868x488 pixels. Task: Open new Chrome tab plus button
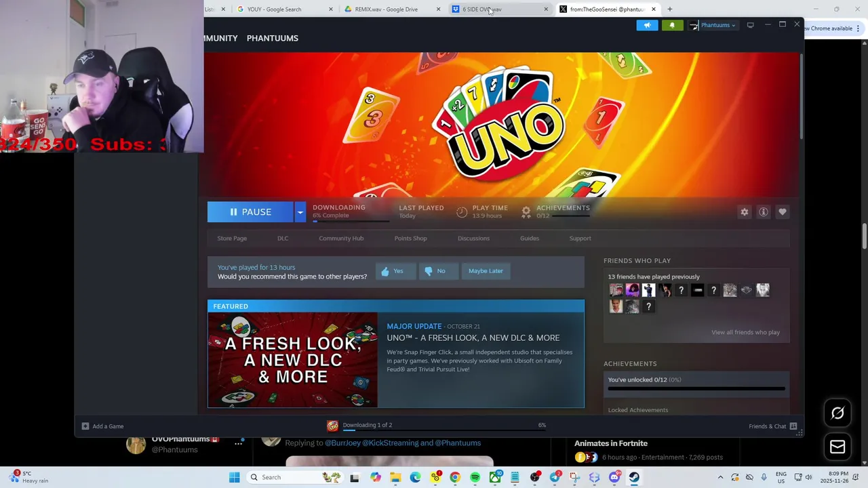(x=670, y=9)
